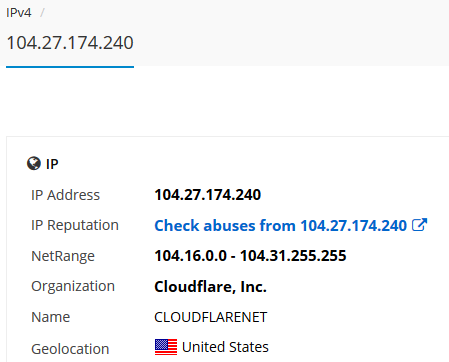Click the IP Reputation field label
The image size is (449, 362).
coord(75,225)
